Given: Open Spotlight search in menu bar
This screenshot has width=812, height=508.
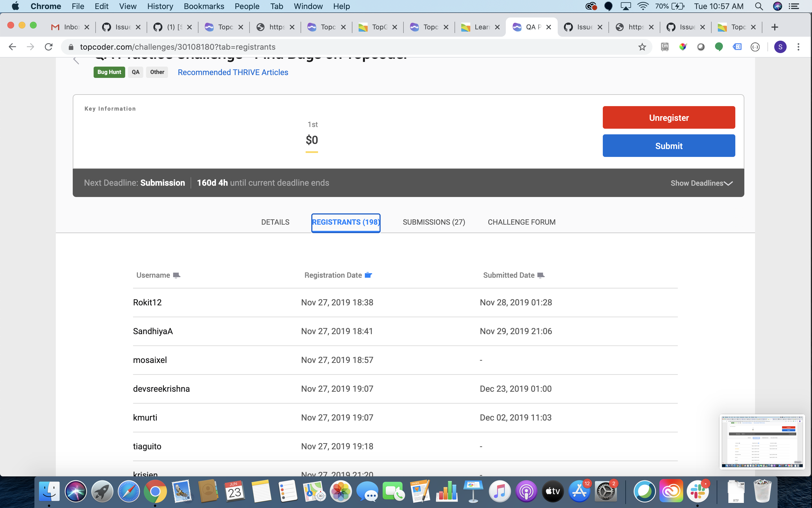Looking at the screenshot, I should pyautogui.click(x=759, y=6).
